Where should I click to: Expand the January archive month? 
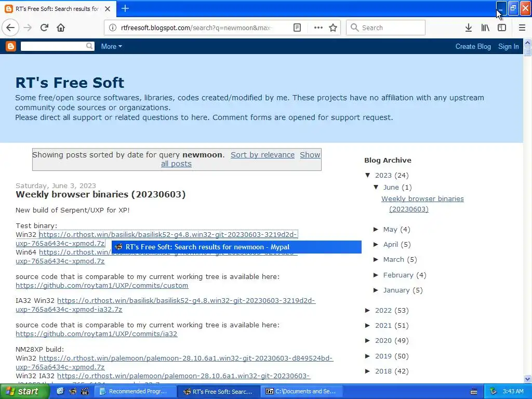coord(376,290)
